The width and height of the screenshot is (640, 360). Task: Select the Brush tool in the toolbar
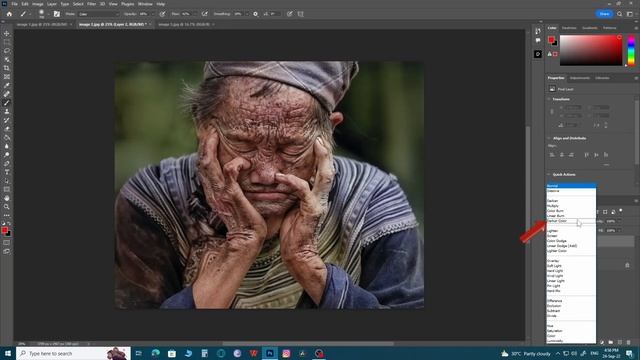[7, 103]
